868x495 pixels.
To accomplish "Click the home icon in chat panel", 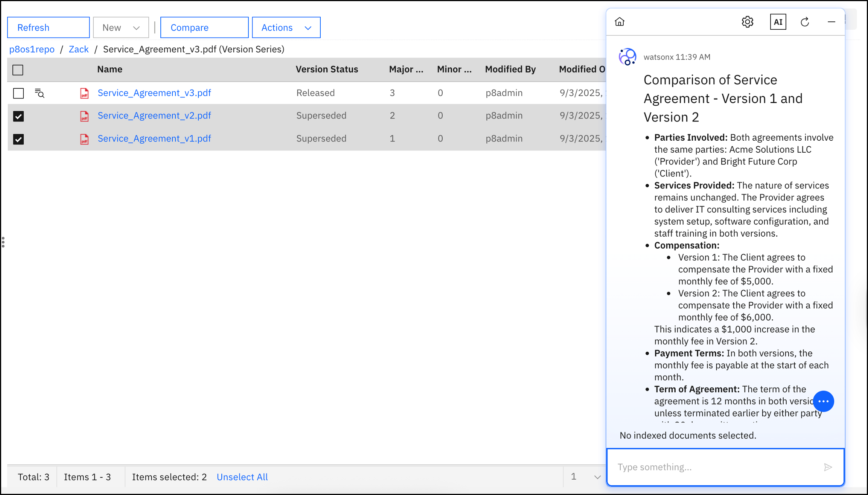I will coord(620,22).
